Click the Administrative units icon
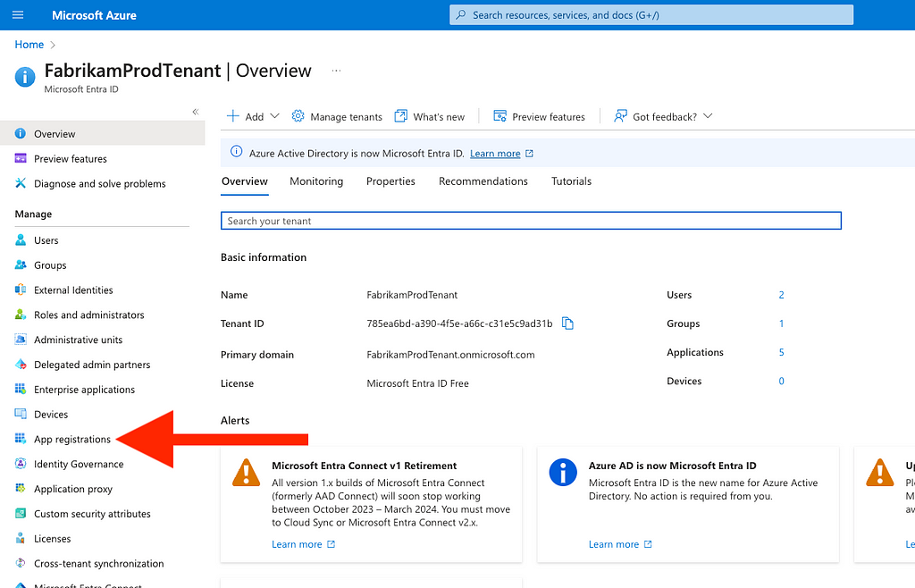The width and height of the screenshot is (915, 588). click(x=21, y=340)
